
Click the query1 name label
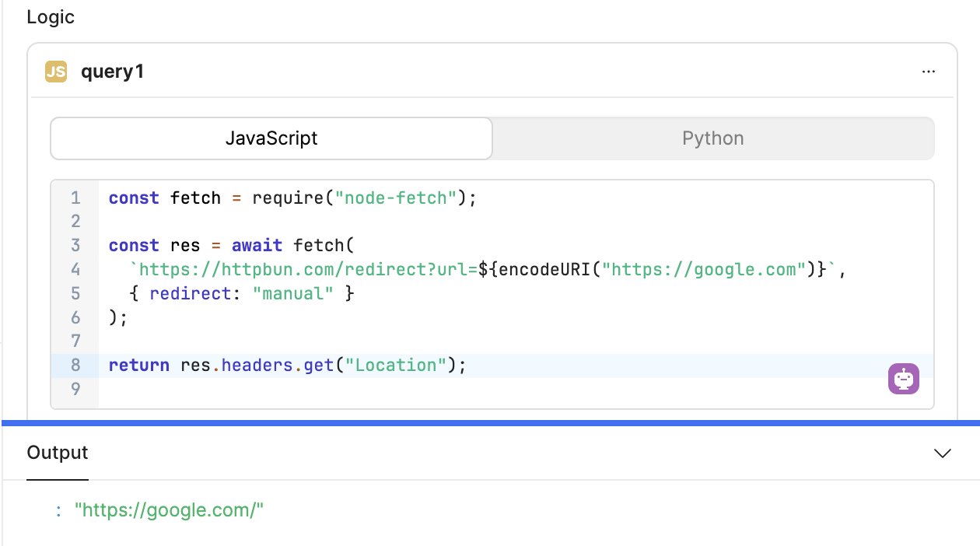113,72
